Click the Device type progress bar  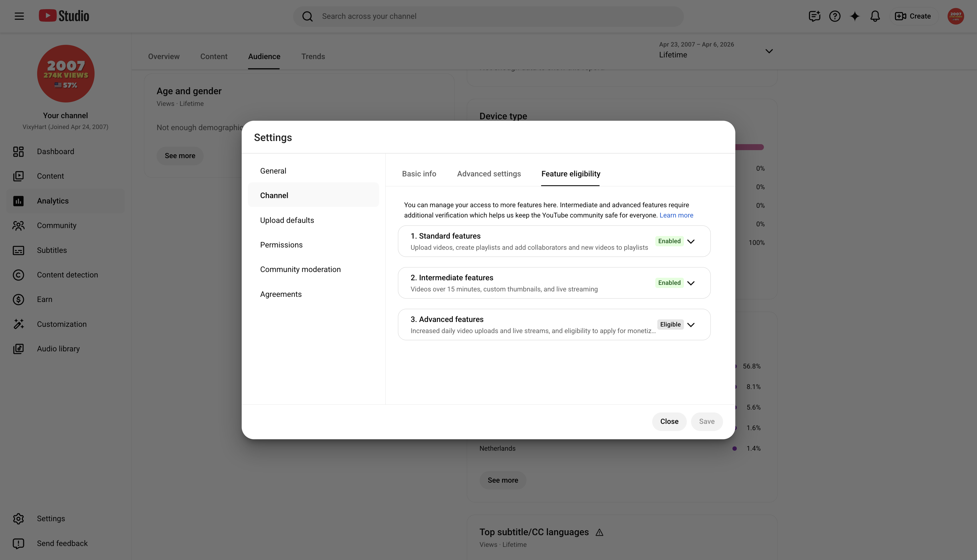(x=749, y=147)
